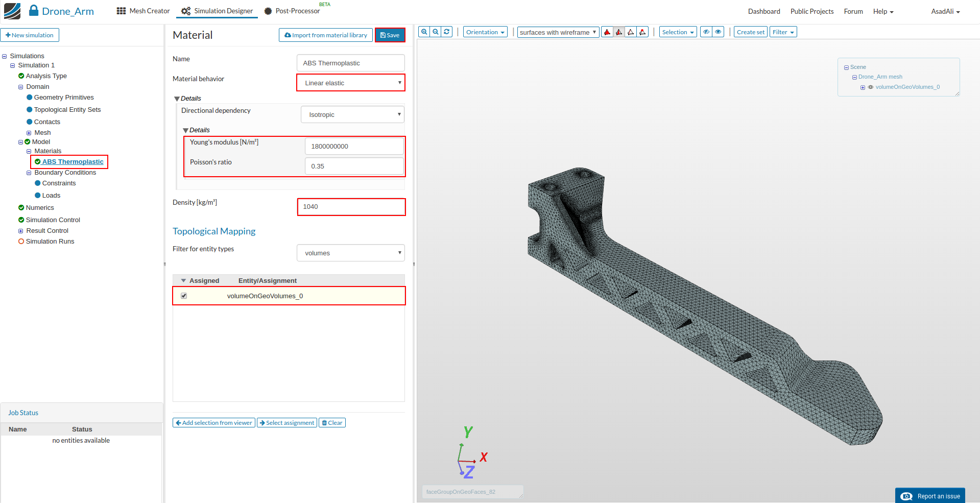Click the lock icon beside Drone_Arm
Image resolution: width=980 pixels, height=503 pixels.
coord(34,10)
